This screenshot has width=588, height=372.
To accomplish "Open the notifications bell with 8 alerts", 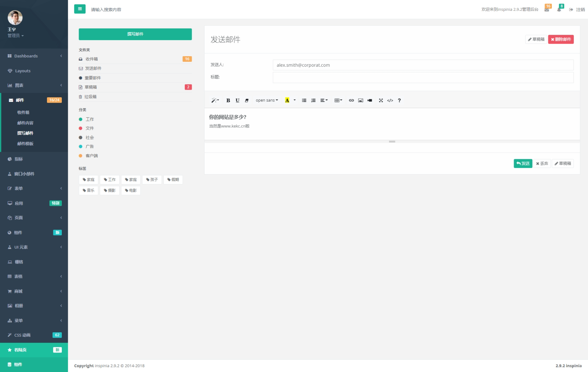I will (559, 10).
